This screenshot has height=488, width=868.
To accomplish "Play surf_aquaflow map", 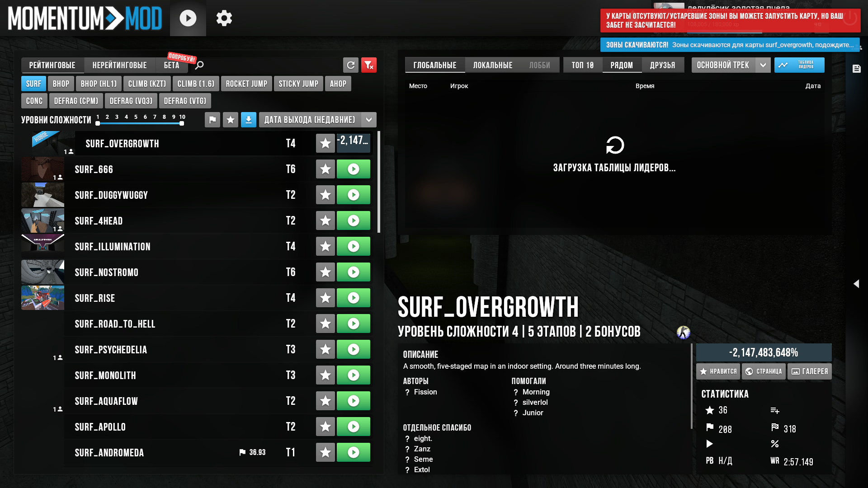I will pos(354,401).
